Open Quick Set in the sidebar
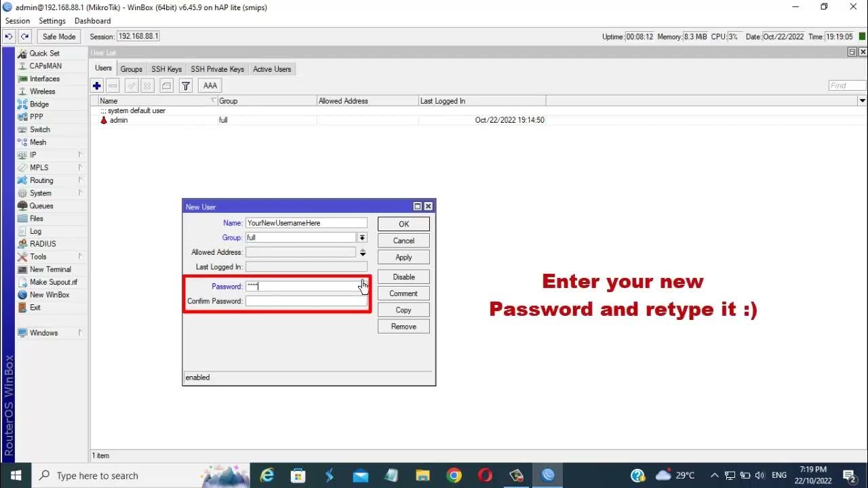Screen dimensions: 868x488 click(x=44, y=53)
